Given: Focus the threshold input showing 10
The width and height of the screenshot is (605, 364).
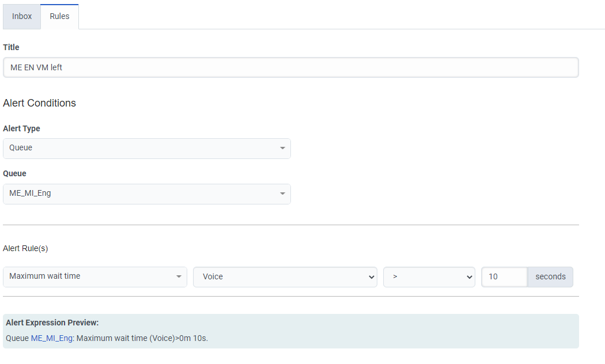Looking at the screenshot, I should click(x=504, y=277).
